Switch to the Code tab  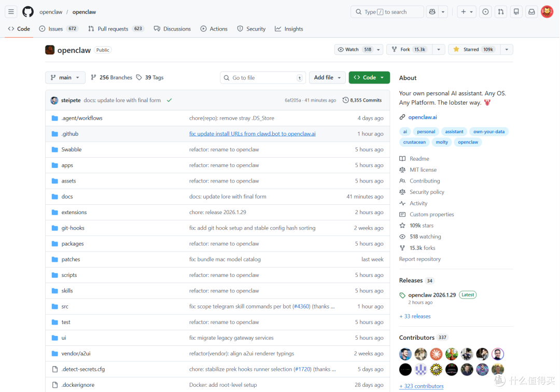tap(19, 29)
